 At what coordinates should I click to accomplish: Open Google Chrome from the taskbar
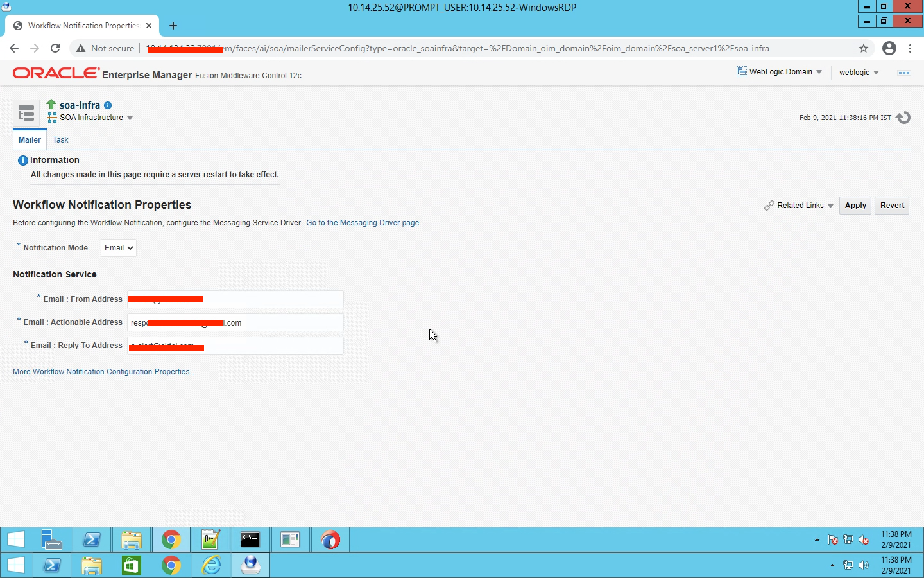point(171,539)
